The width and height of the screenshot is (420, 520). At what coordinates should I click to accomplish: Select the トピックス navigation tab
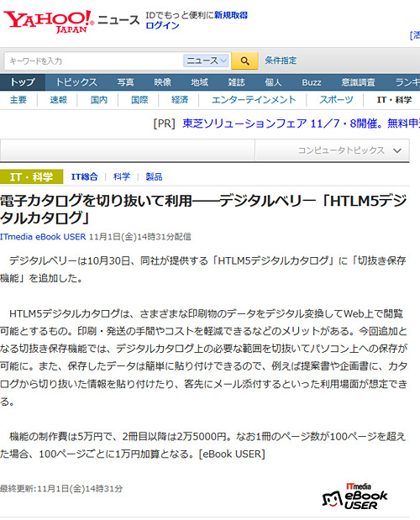tap(76, 82)
